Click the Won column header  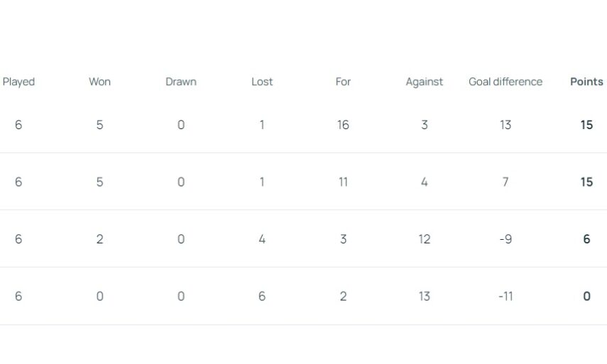click(99, 82)
